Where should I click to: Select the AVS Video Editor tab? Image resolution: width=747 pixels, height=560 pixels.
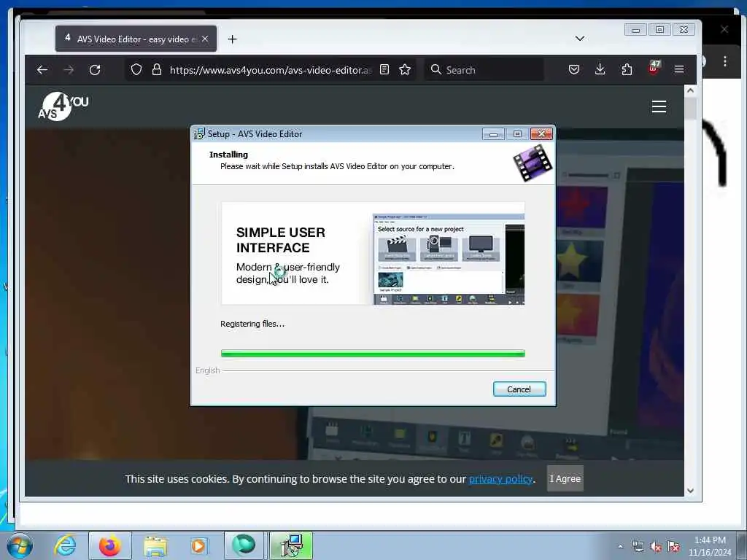136,39
